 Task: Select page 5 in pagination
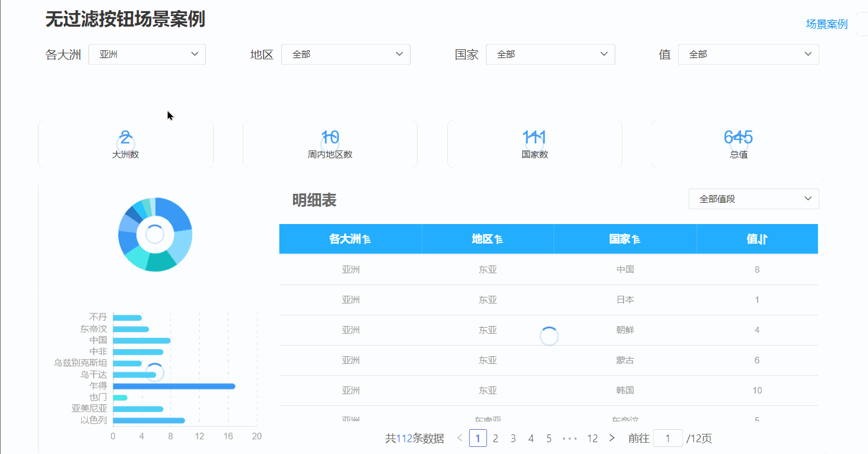(x=549, y=439)
